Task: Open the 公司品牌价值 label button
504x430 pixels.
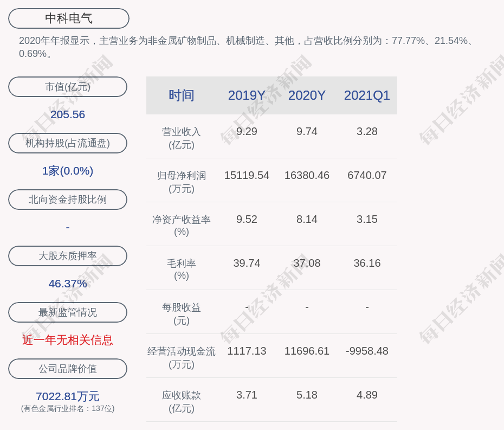Action: point(68,369)
